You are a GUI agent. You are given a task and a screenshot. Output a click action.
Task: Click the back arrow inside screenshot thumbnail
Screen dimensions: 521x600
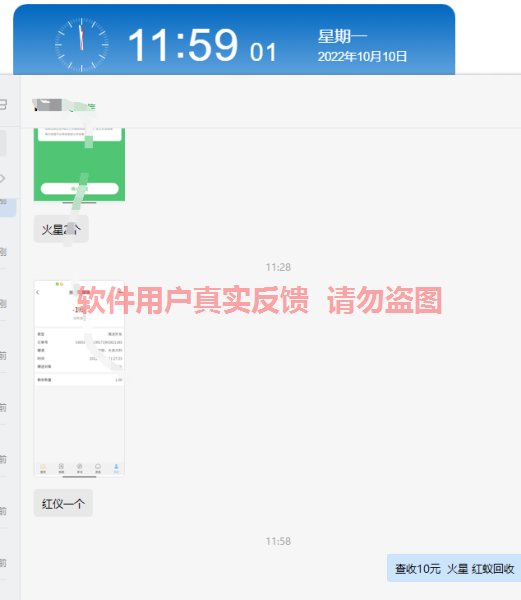tap(37, 292)
